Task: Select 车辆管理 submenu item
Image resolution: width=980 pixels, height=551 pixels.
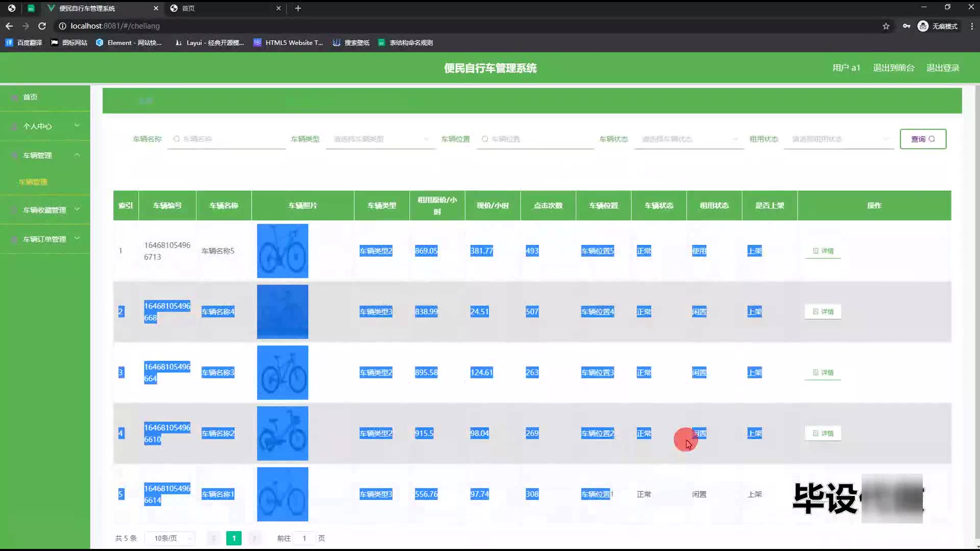Action: (33, 182)
